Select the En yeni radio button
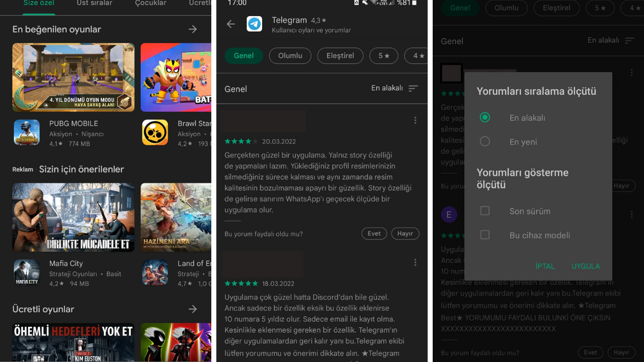Screen dimensions: 644x362 485,141
